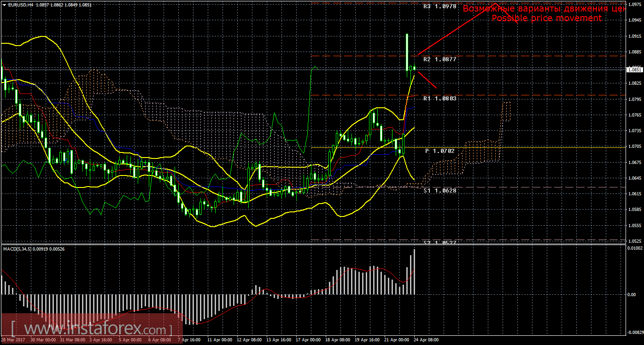644x345 pixels.
Task: Click the 1.0555 price axis label
Action: point(635,225)
